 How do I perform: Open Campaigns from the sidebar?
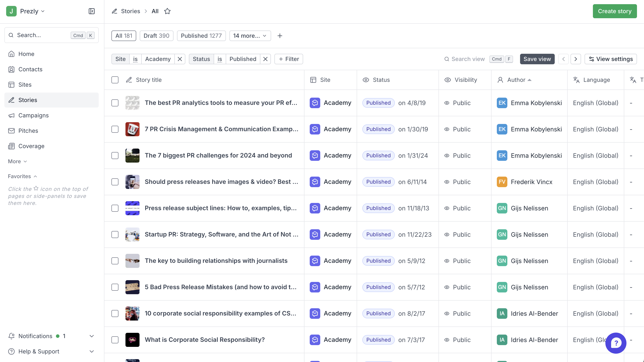33,115
